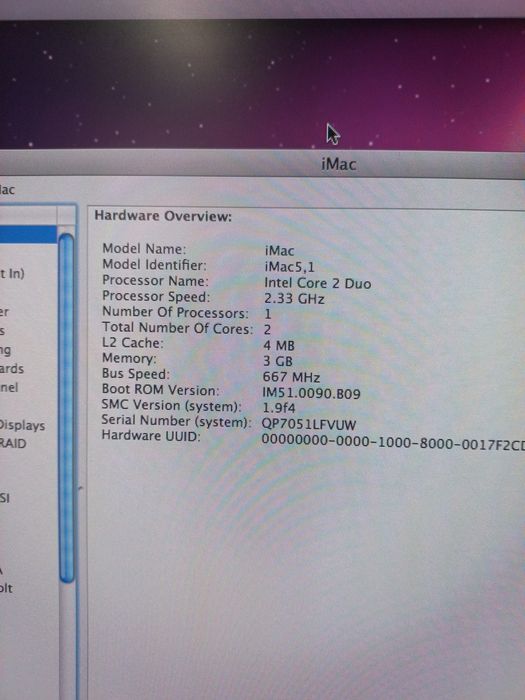Select Processor Speed value 2.33 GHz

pos(294,298)
